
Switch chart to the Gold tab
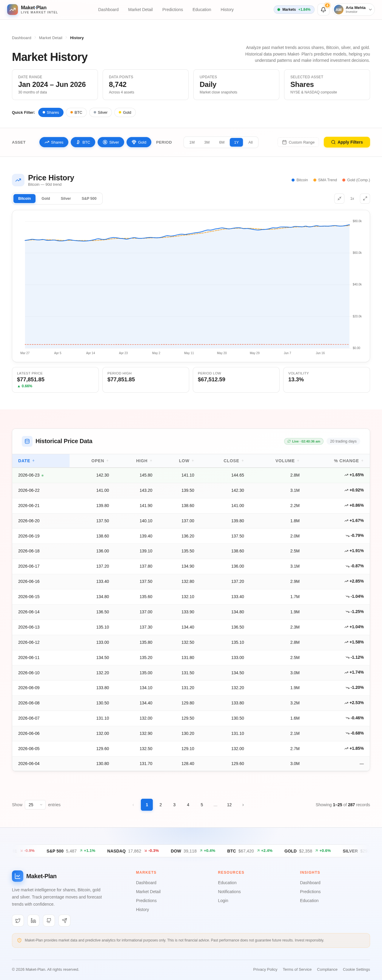click(x=46, y=199)
